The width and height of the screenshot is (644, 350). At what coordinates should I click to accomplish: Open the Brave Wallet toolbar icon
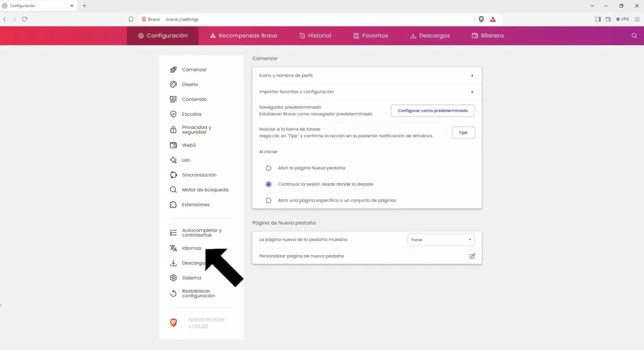tap(608, 20)
